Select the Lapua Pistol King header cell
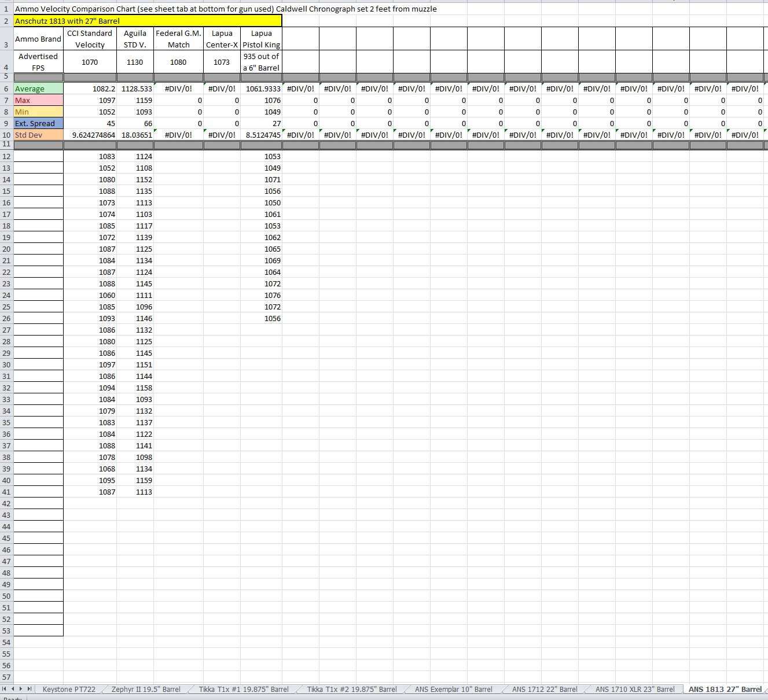The height and width of the screenshot is (700, 768). (261, 39)
